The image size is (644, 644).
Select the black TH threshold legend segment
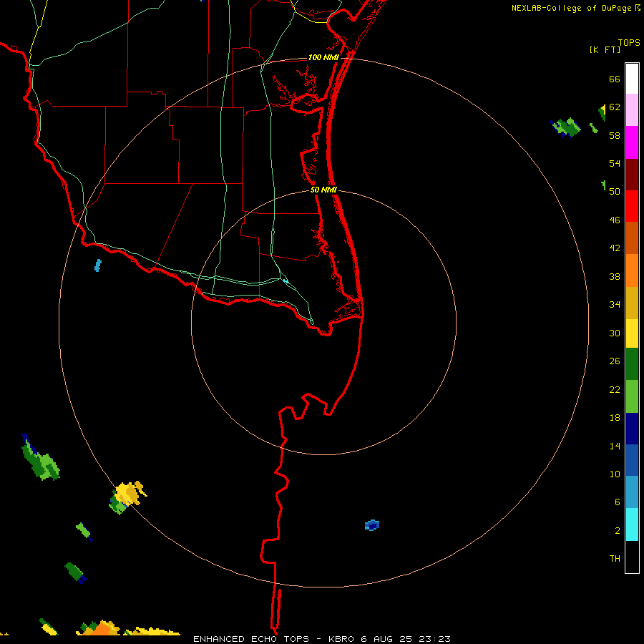point(632,557)
